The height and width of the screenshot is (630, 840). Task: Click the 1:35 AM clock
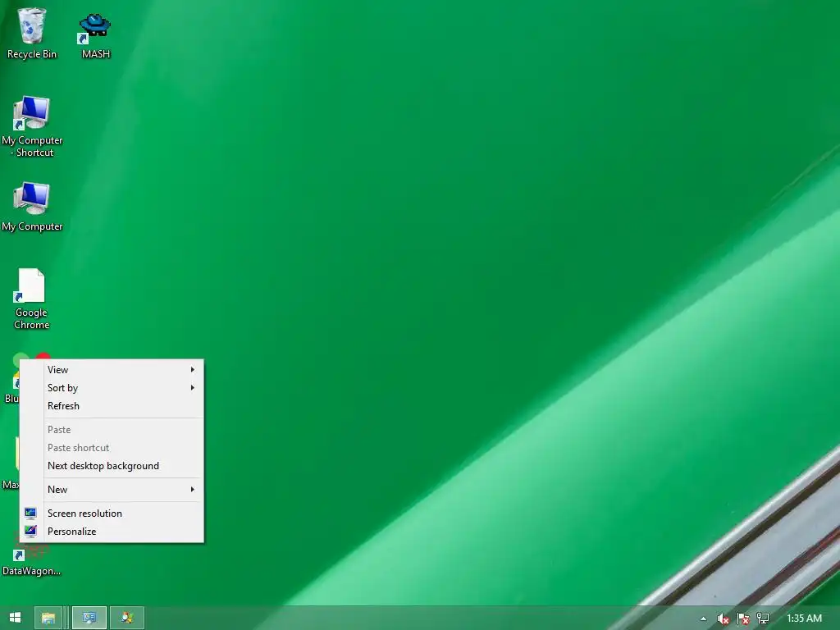[804, 619]
